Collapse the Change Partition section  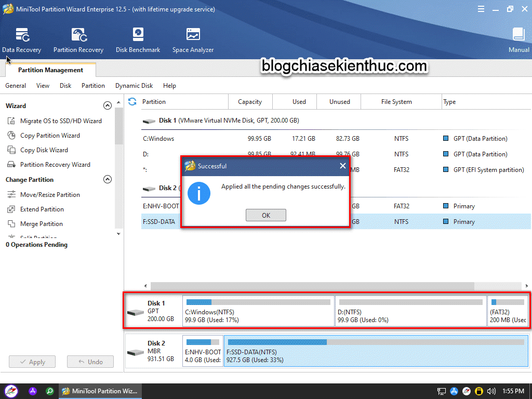[x=107, y=179]
